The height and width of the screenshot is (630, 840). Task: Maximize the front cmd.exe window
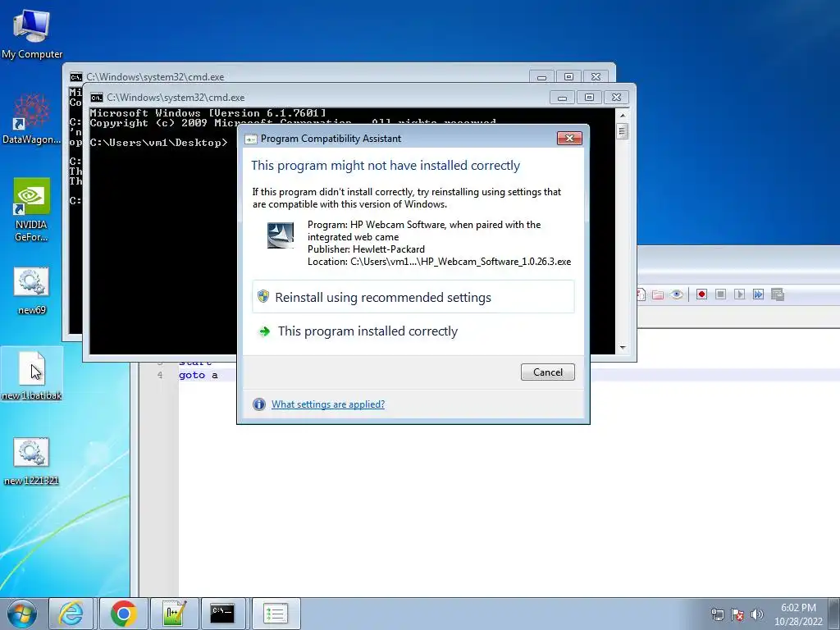589,98
